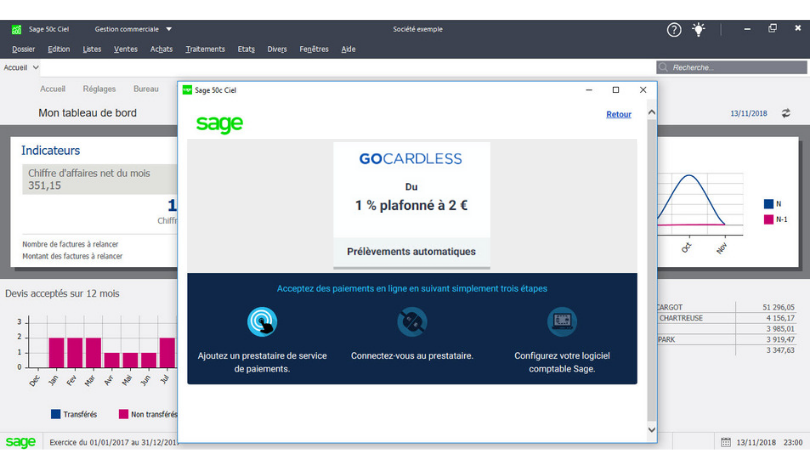Select the GoCardless Prélèvements automatiques card
Screen dimensions: 810x450
point(412,205)
